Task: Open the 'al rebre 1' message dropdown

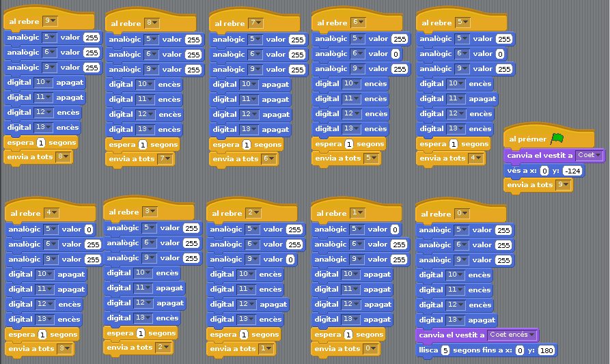Action: [357, 212]
